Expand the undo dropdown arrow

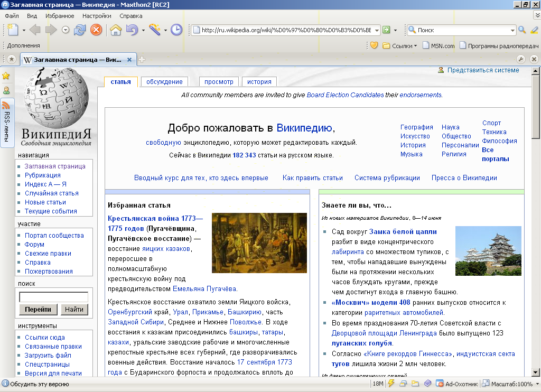[x=143, y=30]
